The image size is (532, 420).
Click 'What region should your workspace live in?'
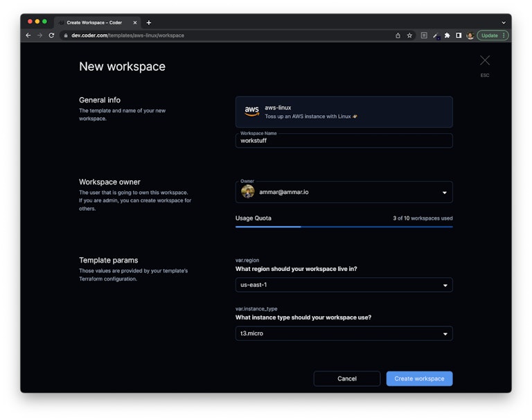pyautogui.click(x=296, y=269)
